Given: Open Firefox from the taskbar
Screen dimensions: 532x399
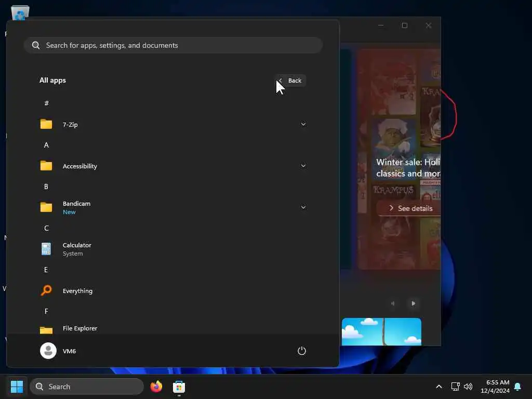Looking at the screenshot, I should pos(156,387).
